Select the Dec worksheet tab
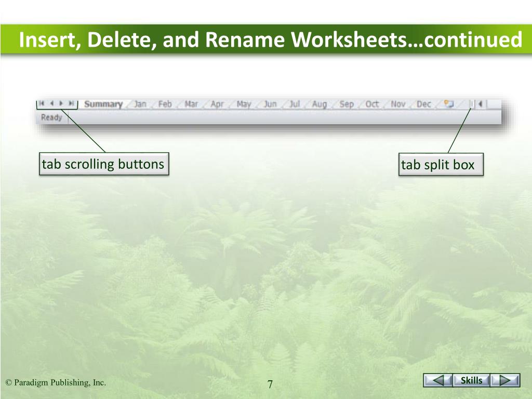Viewport: 532px width, 399px height. 424,104
